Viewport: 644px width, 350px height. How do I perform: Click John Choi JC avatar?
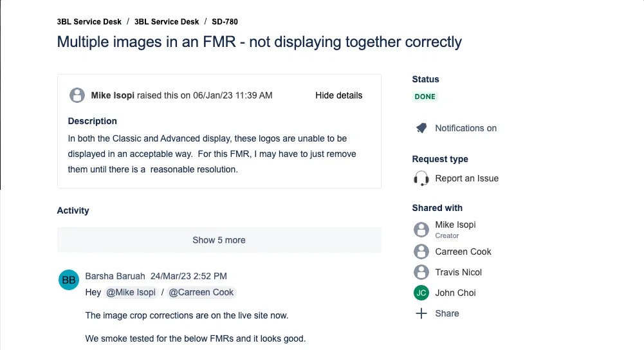click(x=421, y=293)
